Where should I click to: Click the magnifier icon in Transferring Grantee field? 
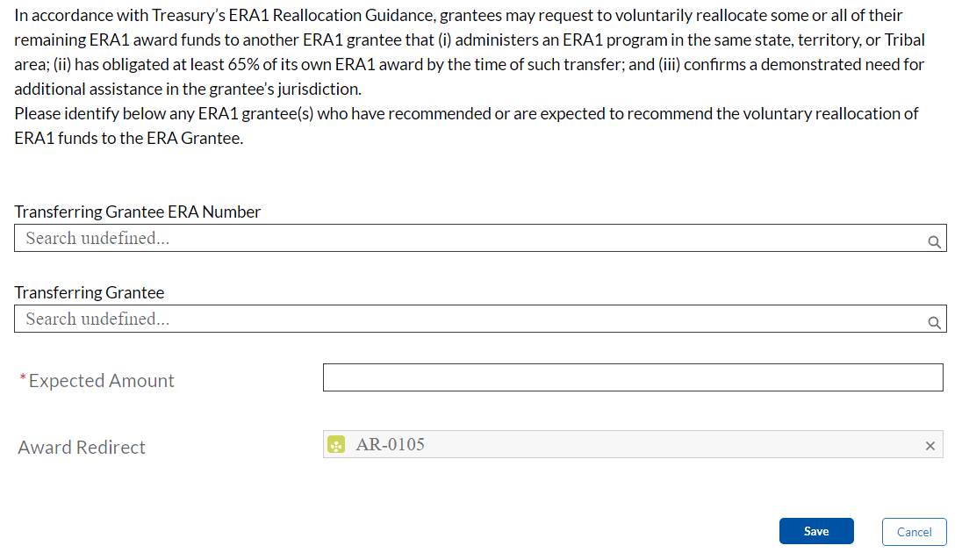click(x=934, y=323)
